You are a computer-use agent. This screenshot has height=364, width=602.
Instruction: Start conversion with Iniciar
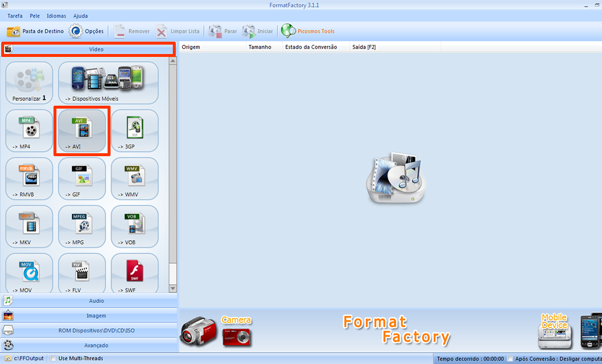[x=257, y=31]
